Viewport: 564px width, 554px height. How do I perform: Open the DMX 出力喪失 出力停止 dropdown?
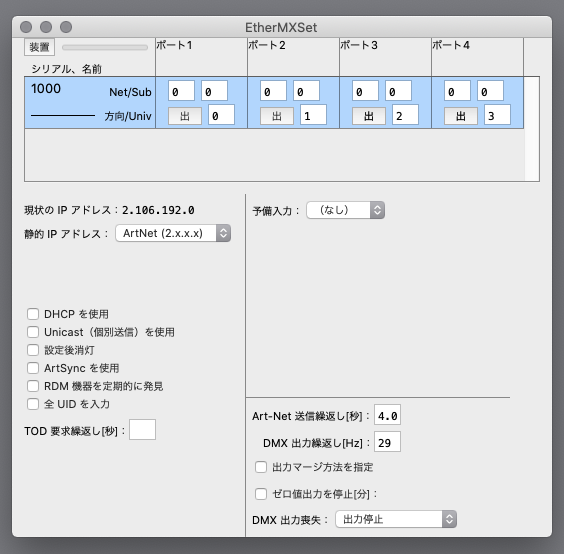396,519
